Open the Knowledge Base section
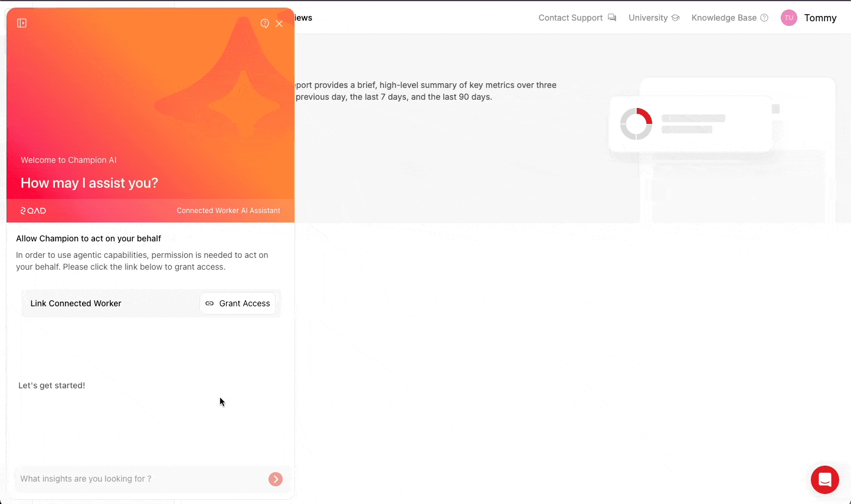 click(724, 18)
